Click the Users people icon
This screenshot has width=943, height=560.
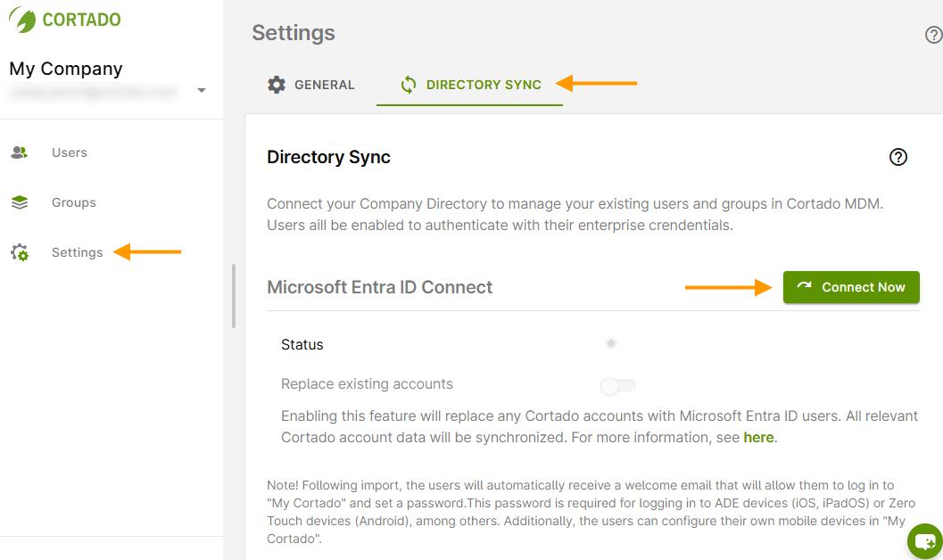pyautogui.click(x=20, y=152)
